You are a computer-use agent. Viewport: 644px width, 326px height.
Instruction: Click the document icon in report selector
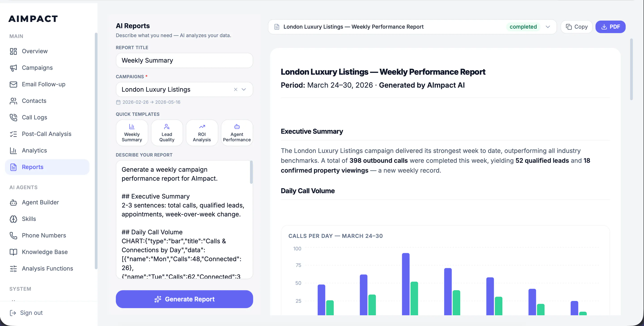click(x=277, y=27)
